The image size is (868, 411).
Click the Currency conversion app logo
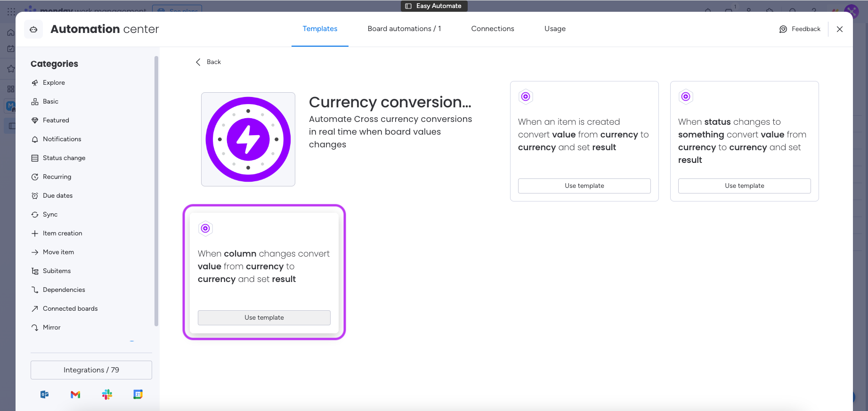tap(248, 139)
